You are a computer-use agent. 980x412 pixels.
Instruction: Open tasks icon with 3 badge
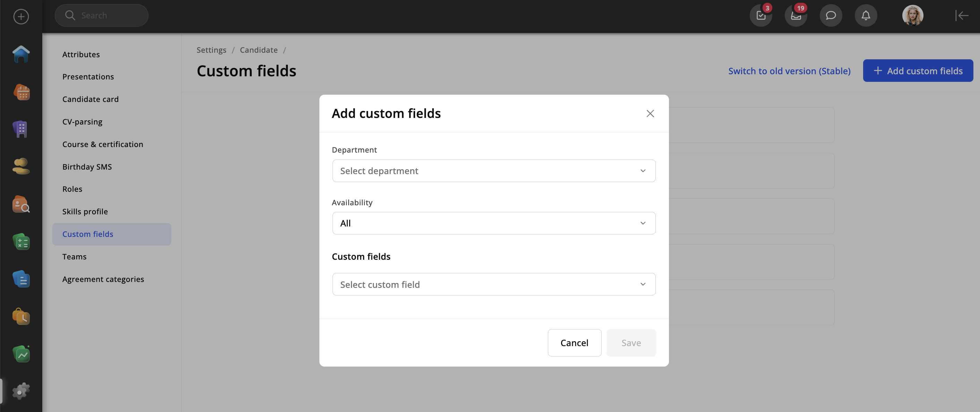tap(760, 16)
